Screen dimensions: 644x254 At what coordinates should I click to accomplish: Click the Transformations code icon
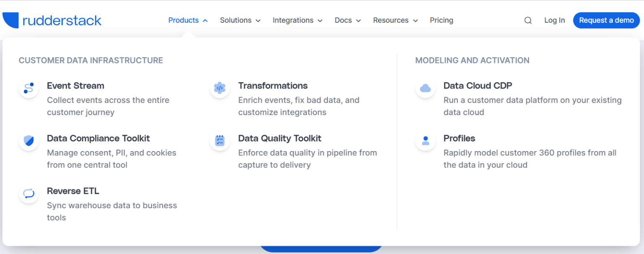click(220, 88)
